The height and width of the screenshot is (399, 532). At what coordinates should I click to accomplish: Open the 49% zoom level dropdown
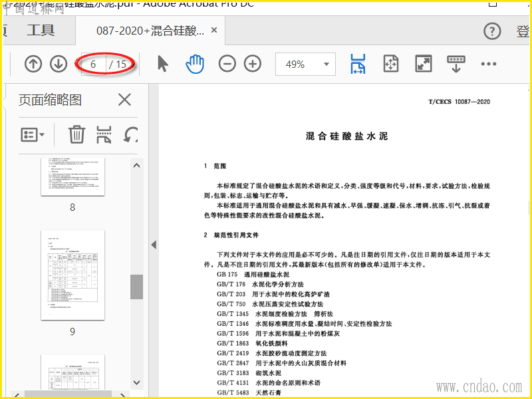[305, 64]
